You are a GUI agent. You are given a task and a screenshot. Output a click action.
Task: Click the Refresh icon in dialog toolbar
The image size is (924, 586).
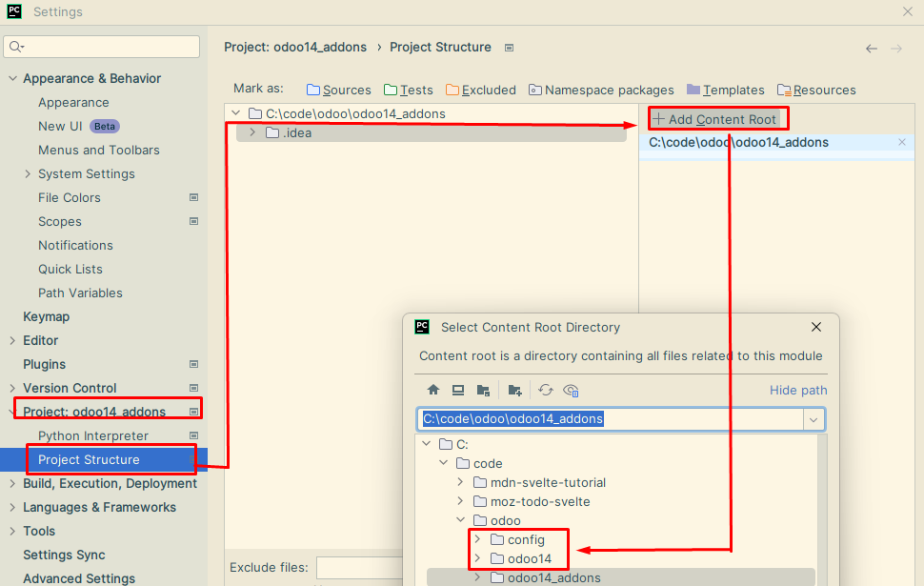(546, 390)
